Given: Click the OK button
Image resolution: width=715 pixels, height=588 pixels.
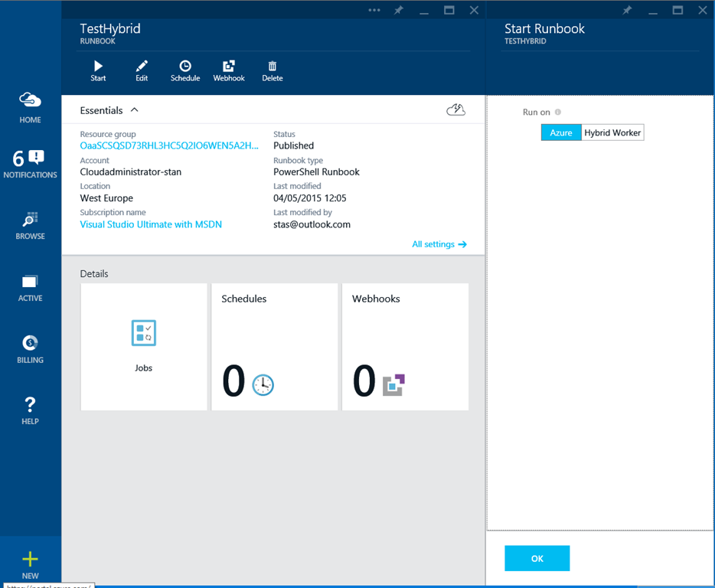Looking at the screenshot, I should pos(537,558).
